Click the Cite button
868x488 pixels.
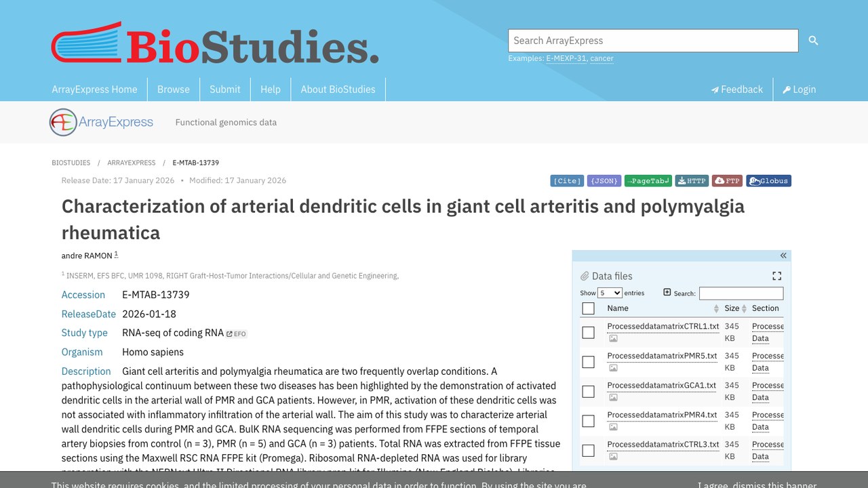tap(567, 181)
